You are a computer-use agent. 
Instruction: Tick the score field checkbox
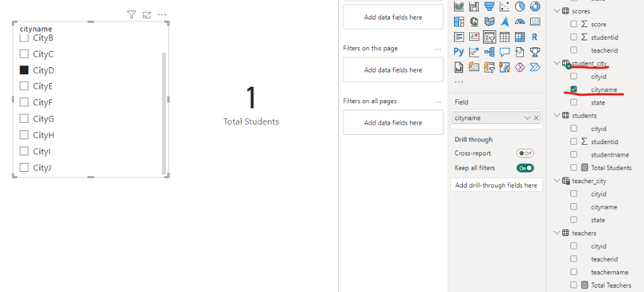coord(574,25)
